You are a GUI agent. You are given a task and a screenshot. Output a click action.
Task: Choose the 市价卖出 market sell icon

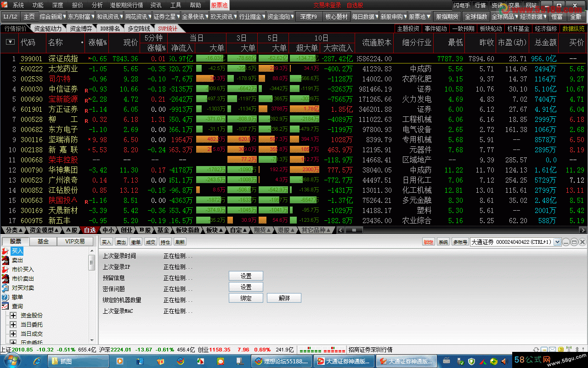pos(6,279)
